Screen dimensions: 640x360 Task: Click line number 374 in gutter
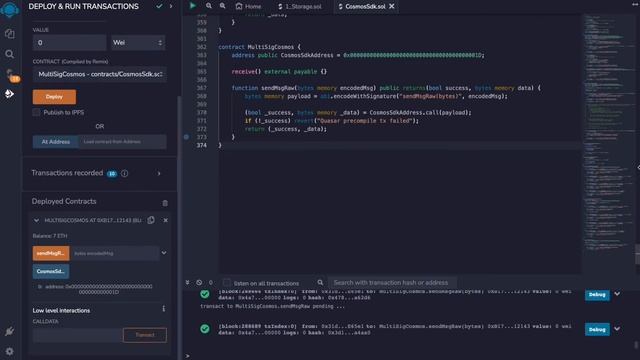point(202,145)
